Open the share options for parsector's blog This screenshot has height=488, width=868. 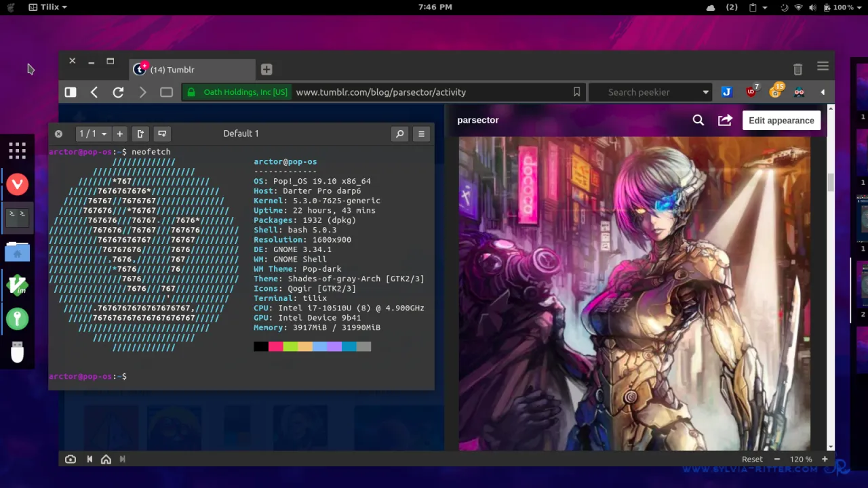pyautogui.click(x=725, y=120)
